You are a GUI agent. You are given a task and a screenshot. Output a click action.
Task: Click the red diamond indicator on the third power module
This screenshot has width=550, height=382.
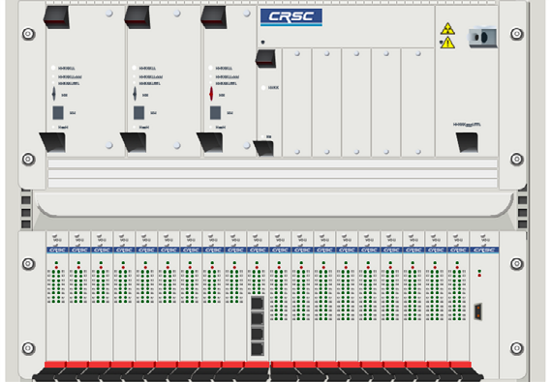211,94
